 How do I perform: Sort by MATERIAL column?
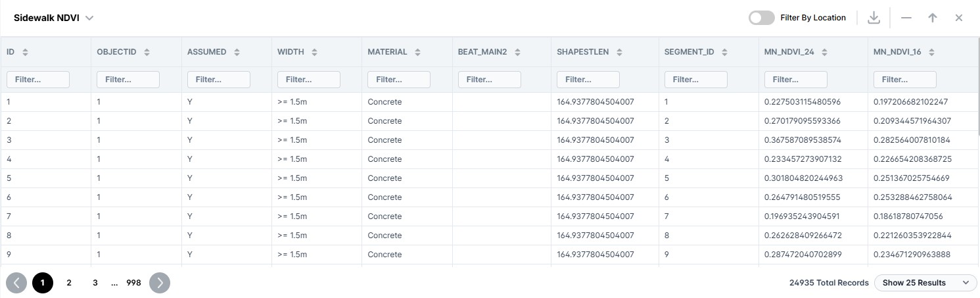(x=417, y=52)
